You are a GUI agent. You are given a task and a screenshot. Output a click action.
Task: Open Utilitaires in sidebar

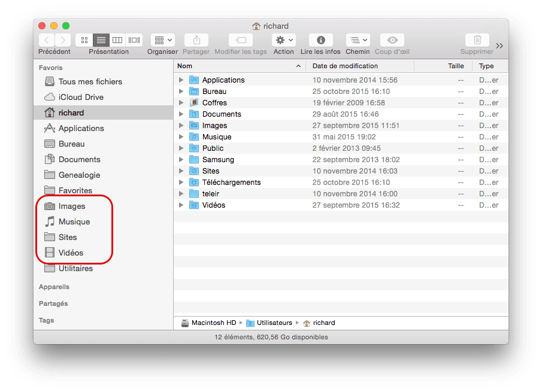tap(104, 268)
